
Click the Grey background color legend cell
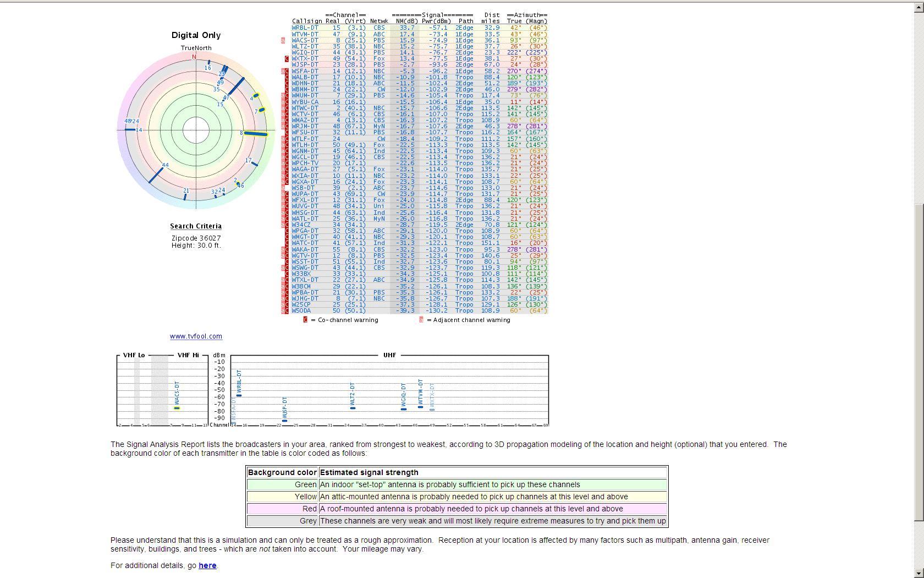(283, 521)
